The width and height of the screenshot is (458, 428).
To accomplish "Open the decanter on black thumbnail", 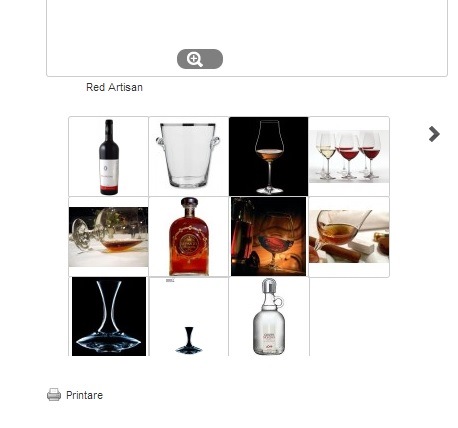I will 108,317.
